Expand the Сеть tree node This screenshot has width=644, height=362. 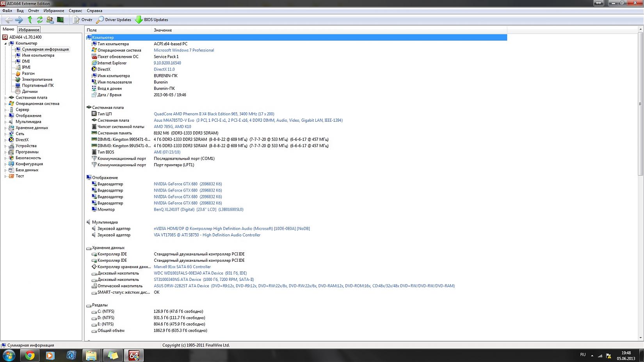[5, 134]
